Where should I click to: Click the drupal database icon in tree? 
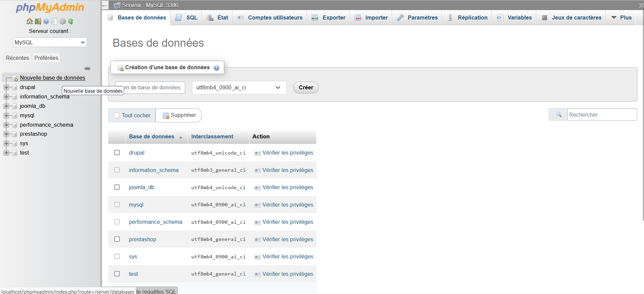14,87
